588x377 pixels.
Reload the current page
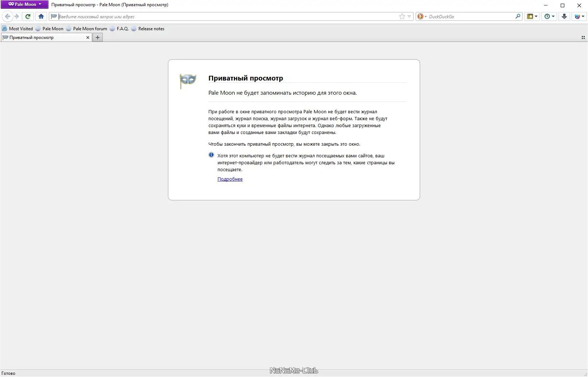point(28,16)
